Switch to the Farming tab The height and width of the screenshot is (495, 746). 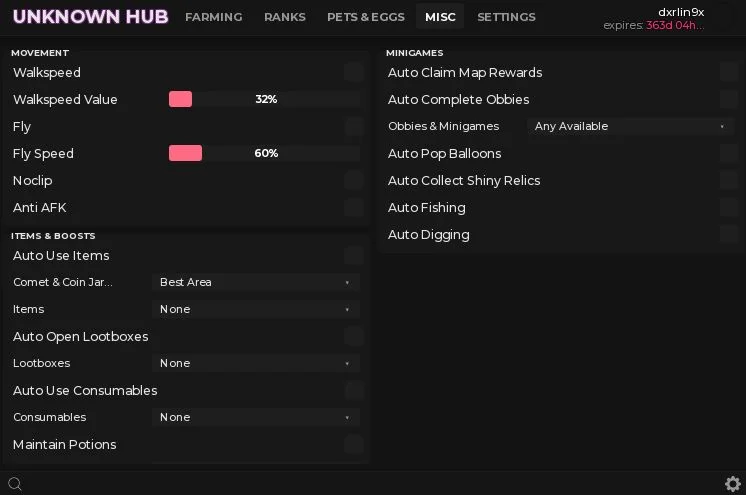click(x=214, y=17)
